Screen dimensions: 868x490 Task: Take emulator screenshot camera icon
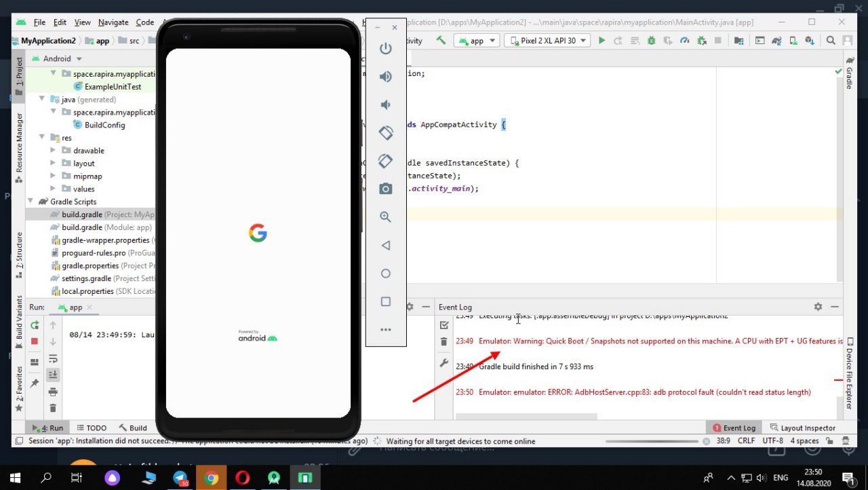pos(386,189)
